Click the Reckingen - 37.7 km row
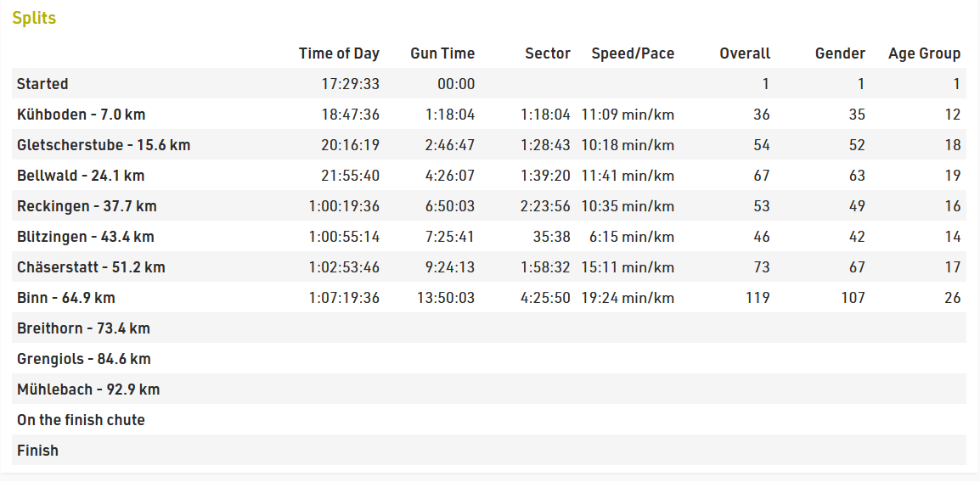This screenshot has width=980, height=482. [489, 206]
